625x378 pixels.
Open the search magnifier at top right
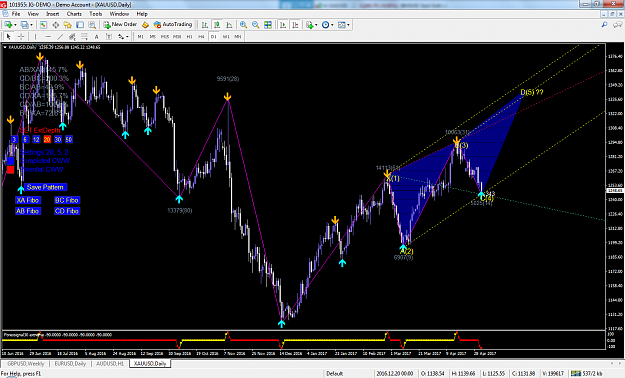pyautogui.click(x=604, y=25)
